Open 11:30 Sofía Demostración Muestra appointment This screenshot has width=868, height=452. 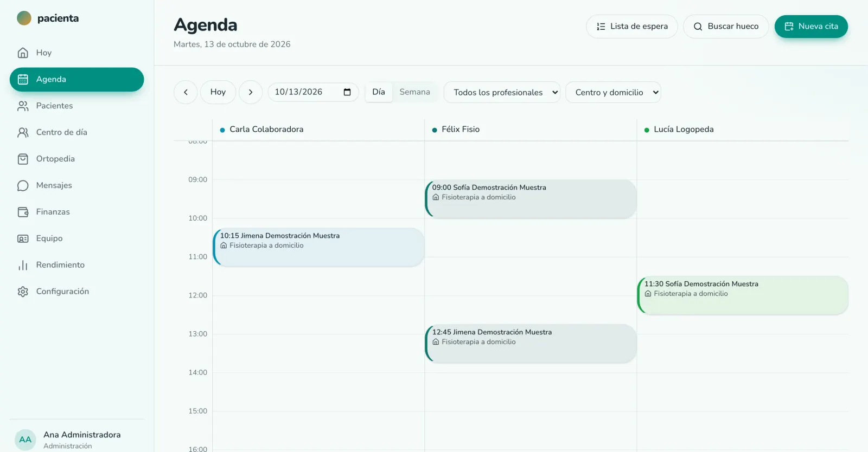(x=743, y=295)
